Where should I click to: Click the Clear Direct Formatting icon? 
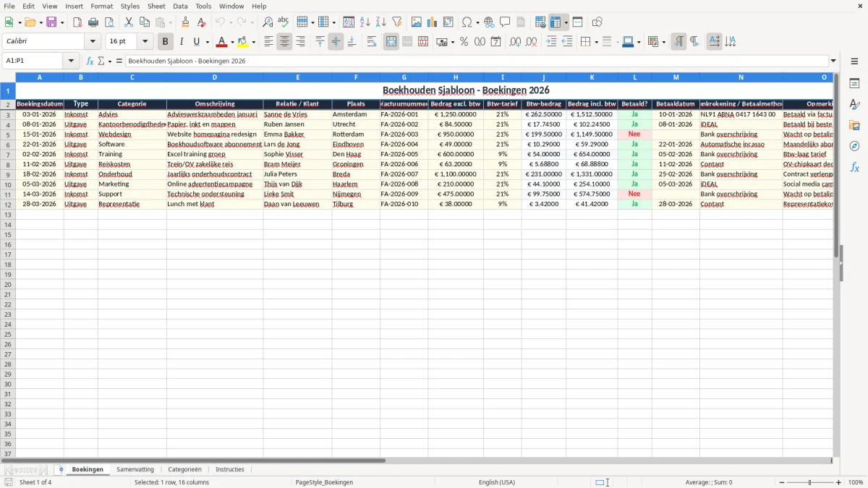coord(201,22)
